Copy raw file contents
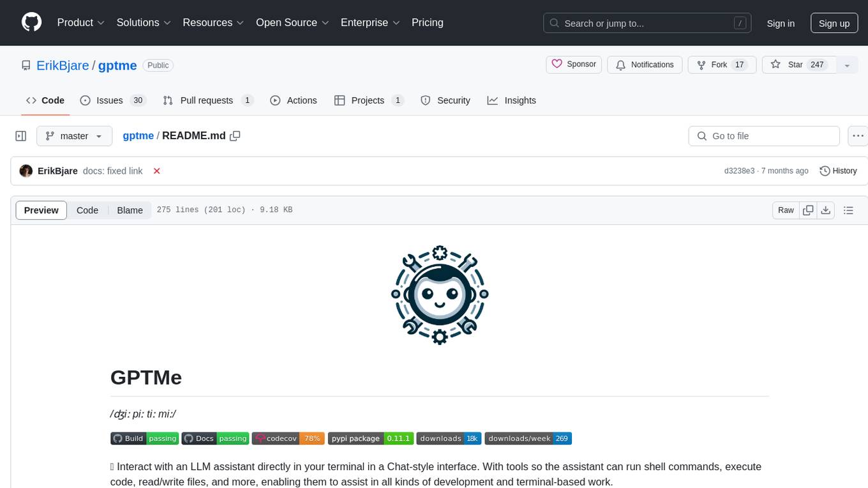The image size is (868, 488). [809, 210]
